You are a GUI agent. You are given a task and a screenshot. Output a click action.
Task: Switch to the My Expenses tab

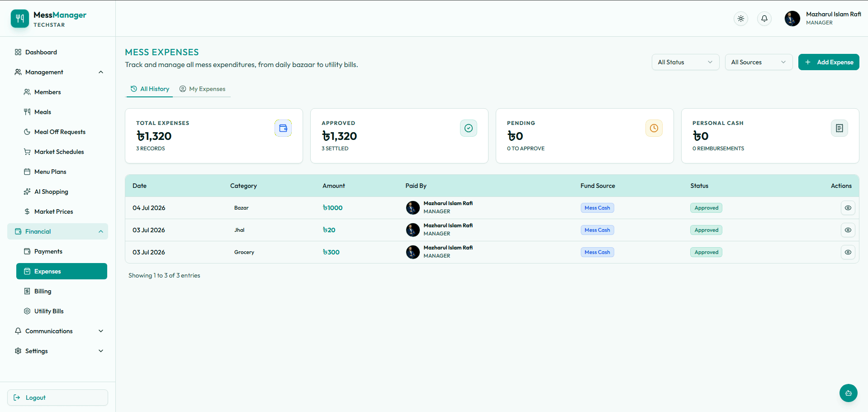tap(202, 89)
